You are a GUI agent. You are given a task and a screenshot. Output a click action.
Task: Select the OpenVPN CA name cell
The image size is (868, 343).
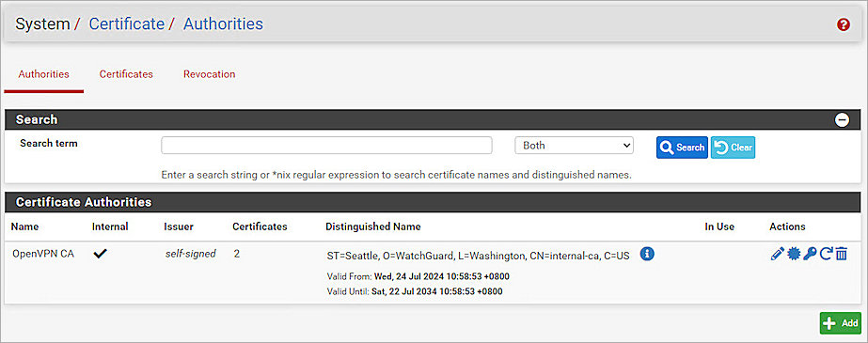(x=43, y=254)
